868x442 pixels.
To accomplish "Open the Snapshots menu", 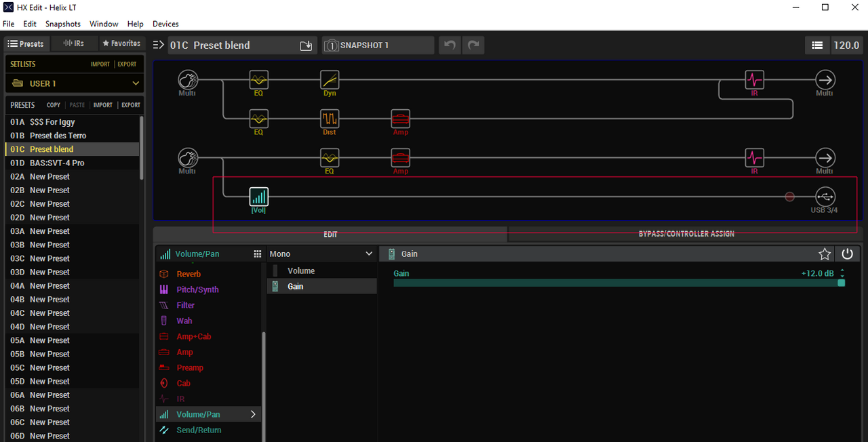I will 63,24.
